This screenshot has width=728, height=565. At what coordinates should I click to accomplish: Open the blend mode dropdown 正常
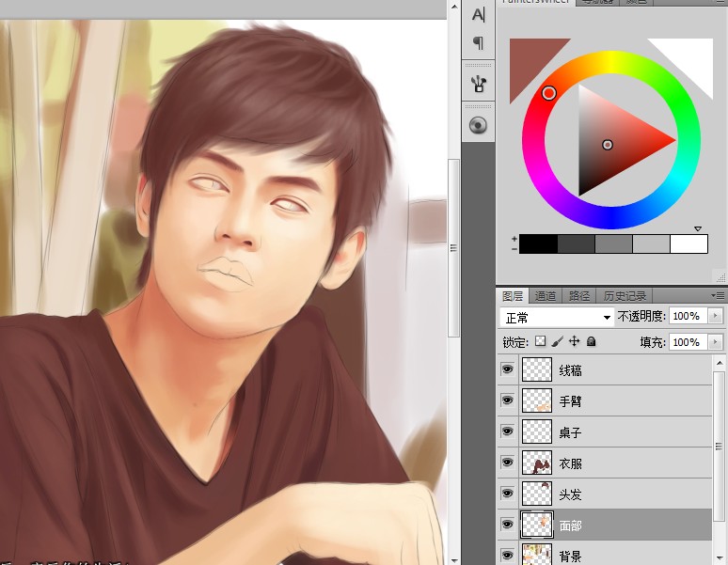(x=557, y=318)
